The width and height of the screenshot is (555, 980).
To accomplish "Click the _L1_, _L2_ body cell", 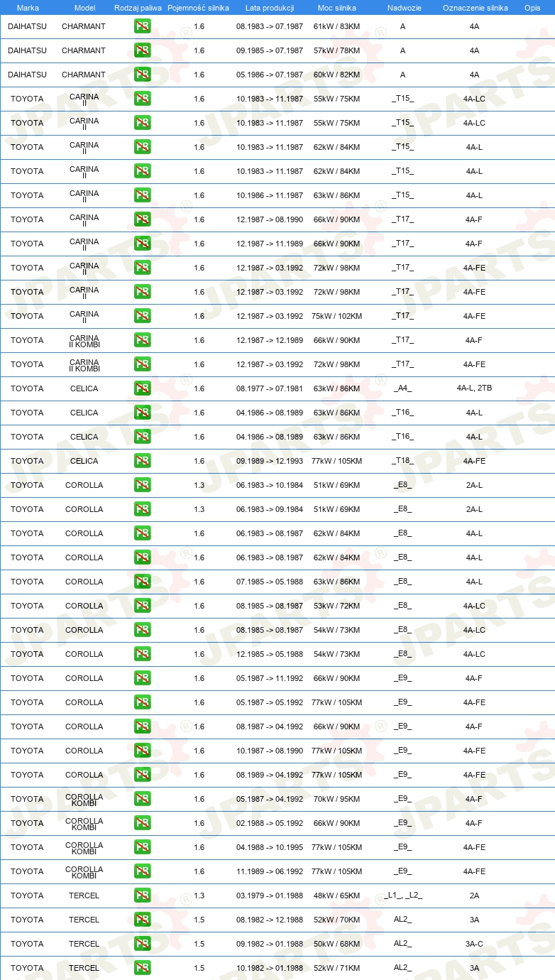I will click(x=402, y=895).
